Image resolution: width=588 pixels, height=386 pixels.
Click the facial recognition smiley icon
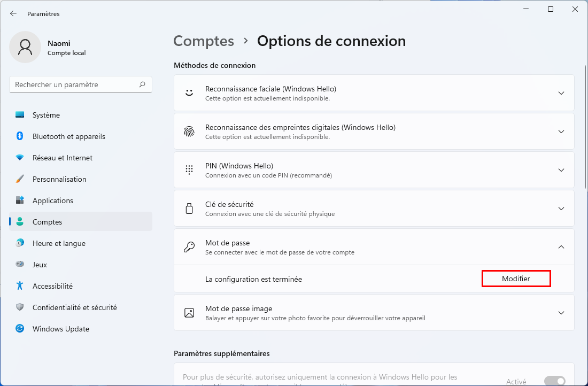189,92
